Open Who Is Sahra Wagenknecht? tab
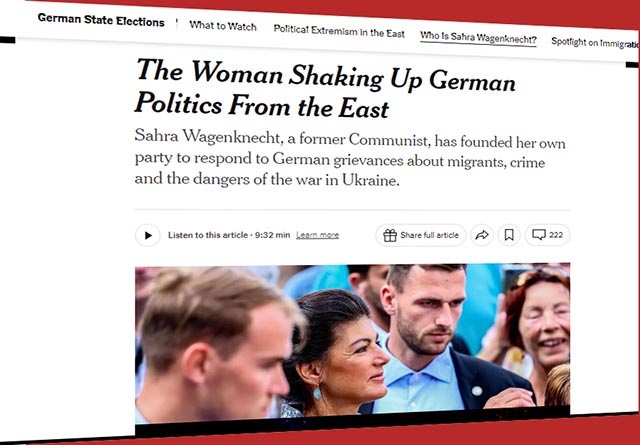Image resolution: width=640 pixels, height=445 pixels. coord(478,38)
